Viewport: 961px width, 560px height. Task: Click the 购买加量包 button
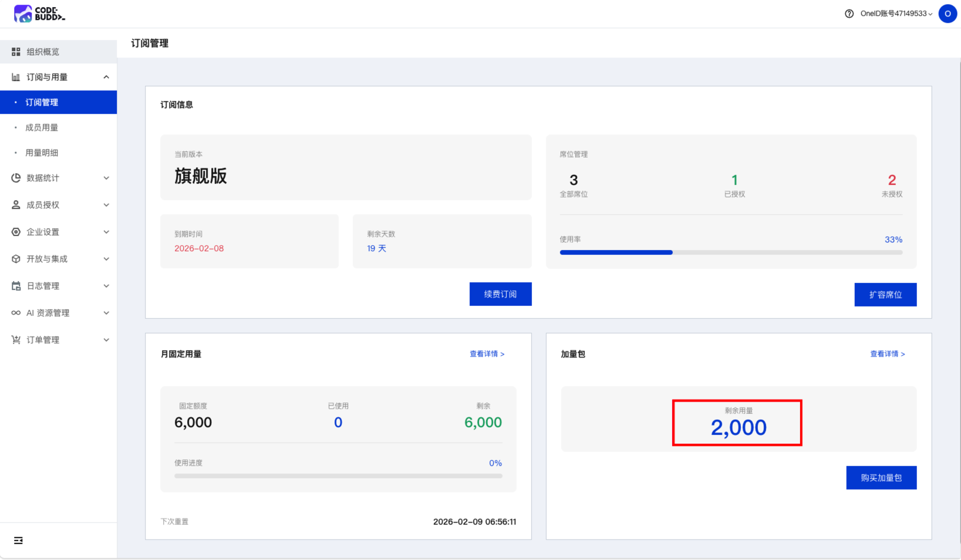(881, 478)
